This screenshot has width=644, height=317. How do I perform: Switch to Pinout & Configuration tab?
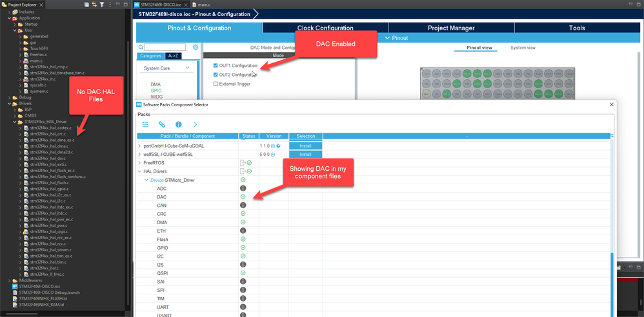pos(199,28)
